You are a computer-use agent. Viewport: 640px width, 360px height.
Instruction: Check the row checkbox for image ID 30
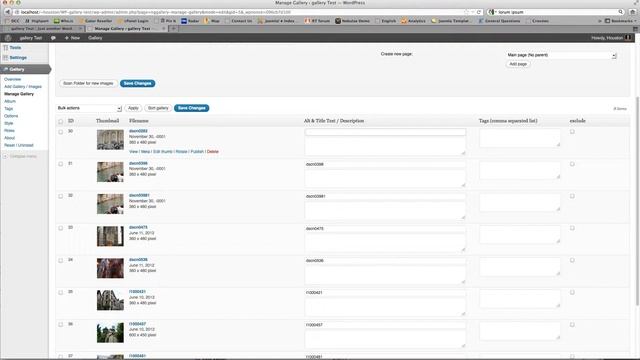[x=60, y=132]
